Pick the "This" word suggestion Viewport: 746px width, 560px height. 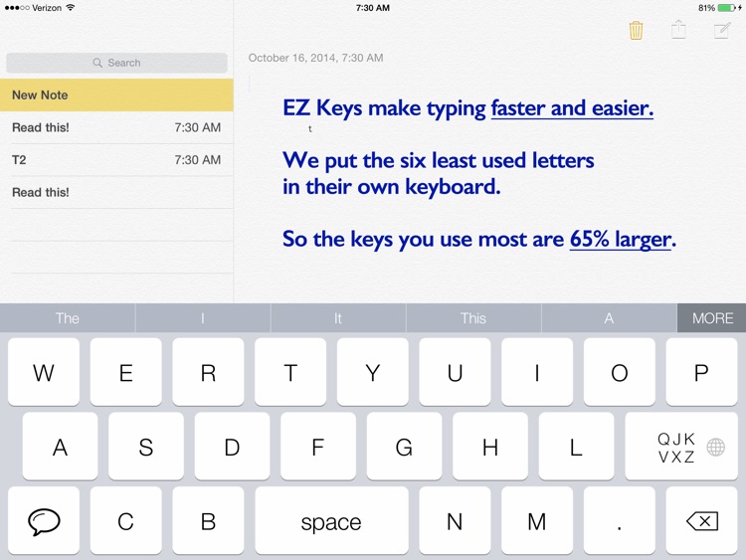473,318
